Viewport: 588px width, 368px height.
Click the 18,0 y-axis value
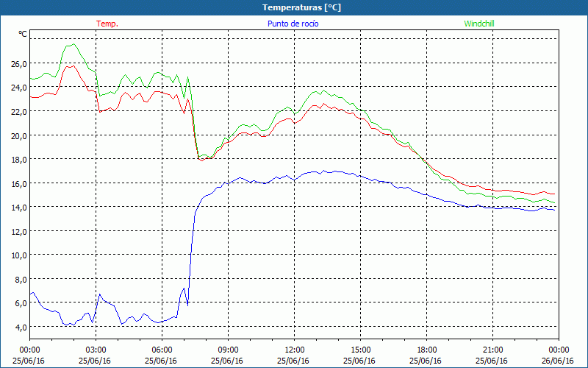[18, 160]
